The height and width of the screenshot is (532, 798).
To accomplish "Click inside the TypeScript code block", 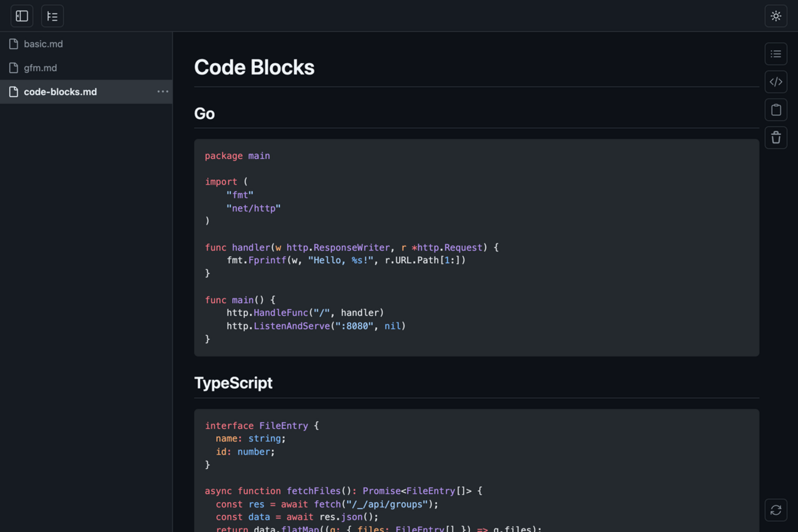I will point(476,471).
